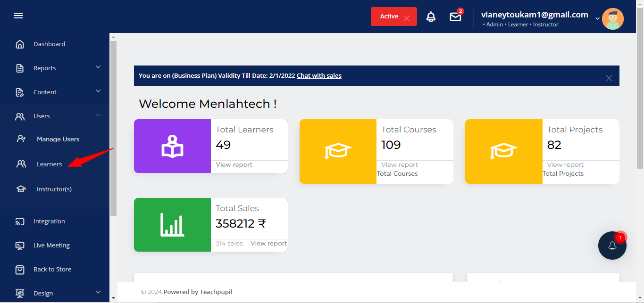The width and height of the screenshot is (644, 303).
Task: Click the Chat with sales link
Action: (x=319, y=76)
